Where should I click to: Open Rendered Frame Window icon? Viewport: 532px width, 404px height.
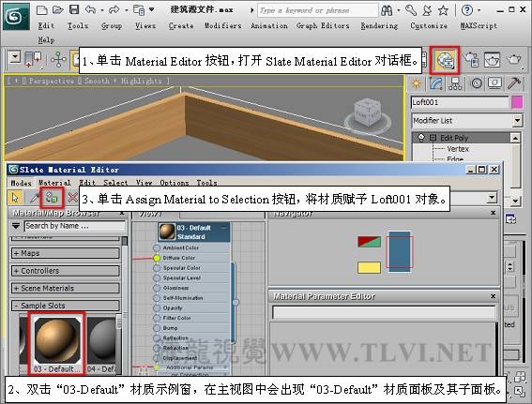coord(492,60)
